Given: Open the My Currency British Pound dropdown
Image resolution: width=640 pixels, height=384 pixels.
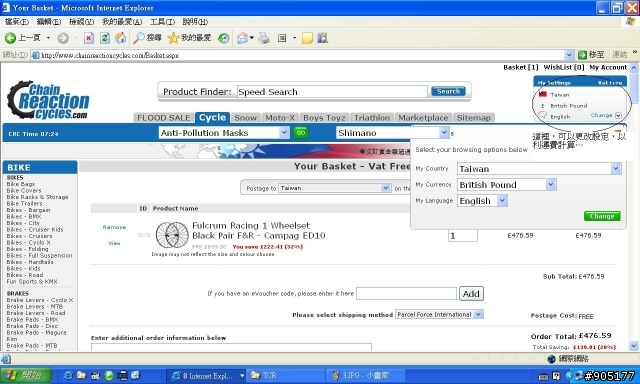Looking at the screenshot, I should pos(551,184).
